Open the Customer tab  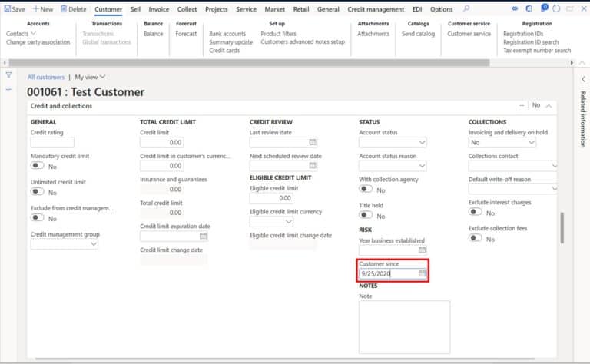(x=108, y=9)
